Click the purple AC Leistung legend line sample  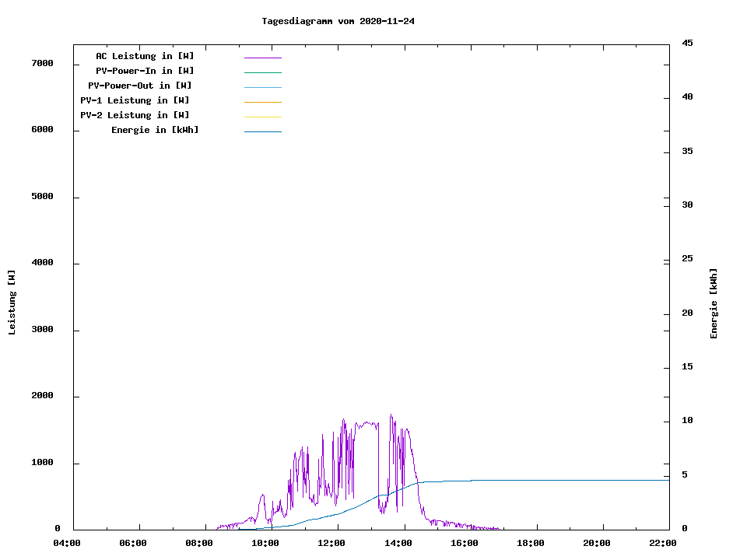[262, 58]
